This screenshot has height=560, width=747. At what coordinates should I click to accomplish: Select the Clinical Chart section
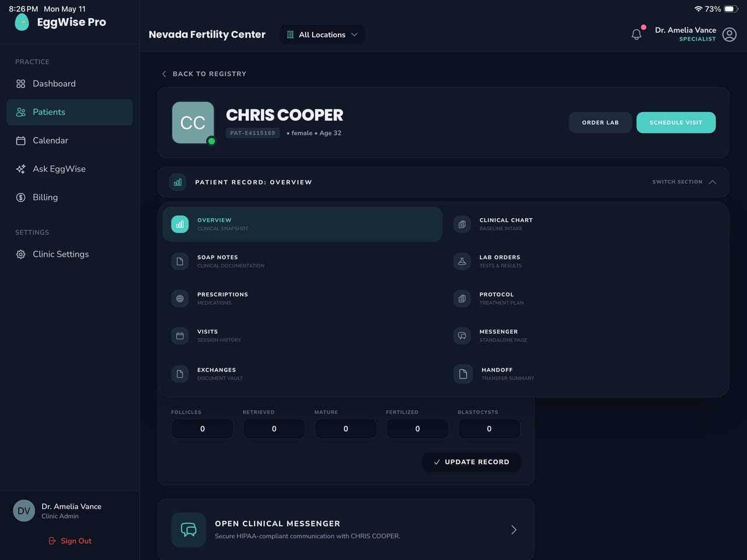(x=584, y=224)
